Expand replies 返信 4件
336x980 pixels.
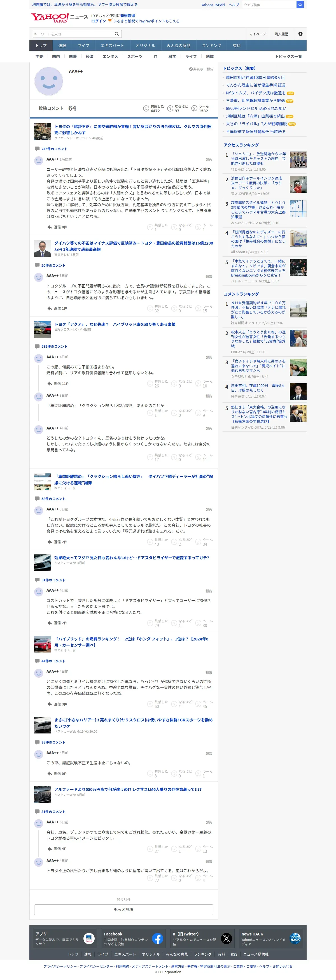tap(57, 849)
